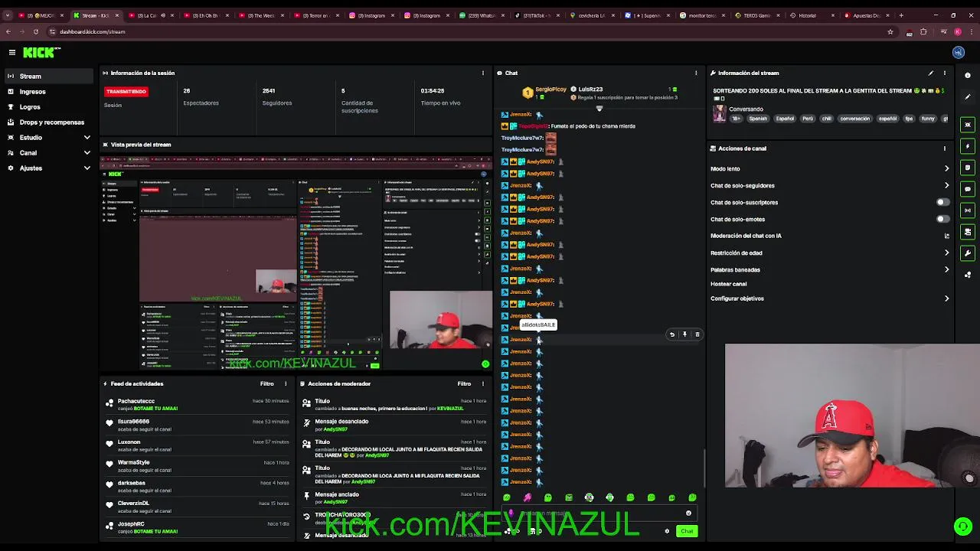Viewport: 980px width, 551px height.
Task: Toggle Chat de solo-emotes switch
Action: pyautogui.click(x=943, y=219)
